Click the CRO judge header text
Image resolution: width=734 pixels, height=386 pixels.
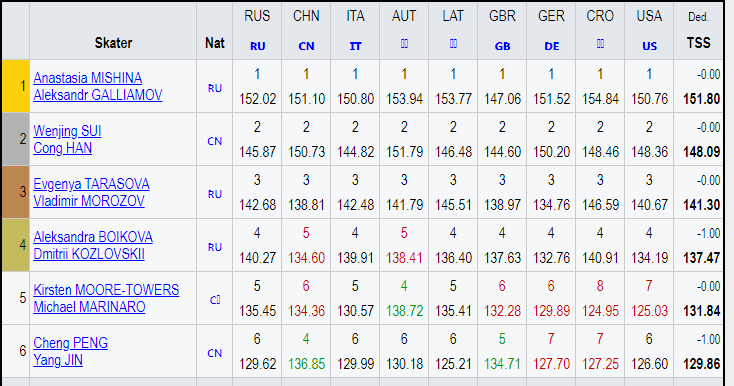click(600, 16)
